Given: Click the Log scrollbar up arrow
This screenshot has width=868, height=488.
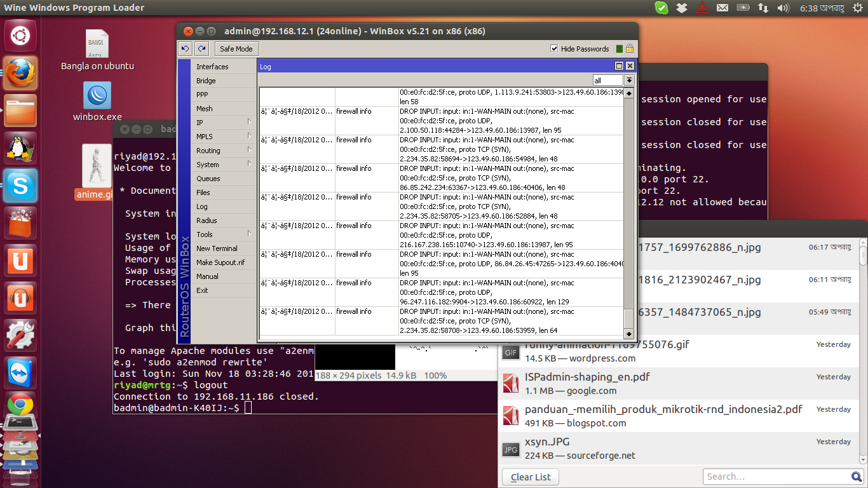Looking at the screenshot, I should coord(629,93).
